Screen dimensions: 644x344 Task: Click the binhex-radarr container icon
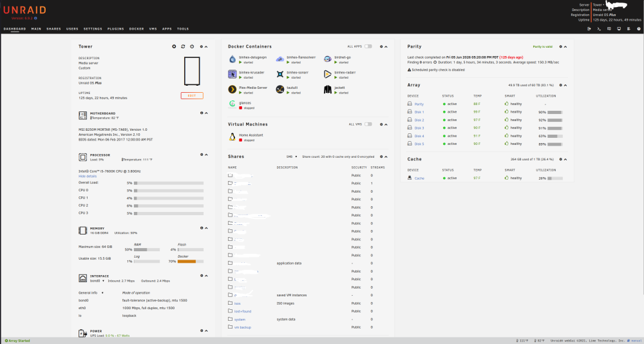(327, 74)
